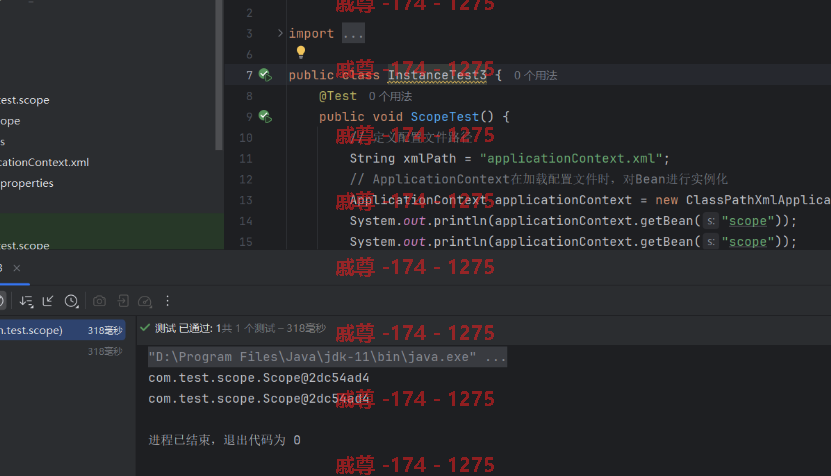Screen dimensions: 831x476
Task: Click the collapse all tests arrow icon
Action: pos(48,301)
